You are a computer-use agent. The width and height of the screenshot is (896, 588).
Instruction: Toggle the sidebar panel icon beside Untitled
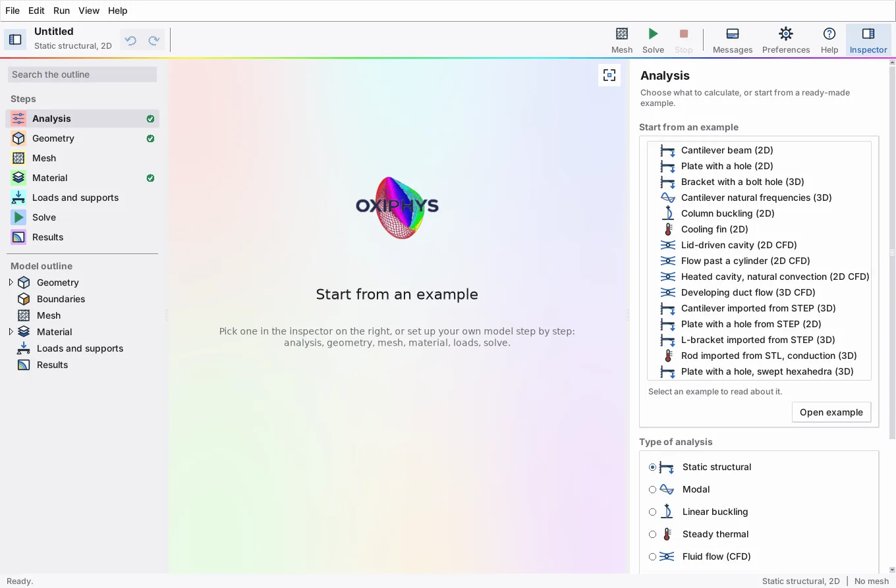click(x=15, y=40)
